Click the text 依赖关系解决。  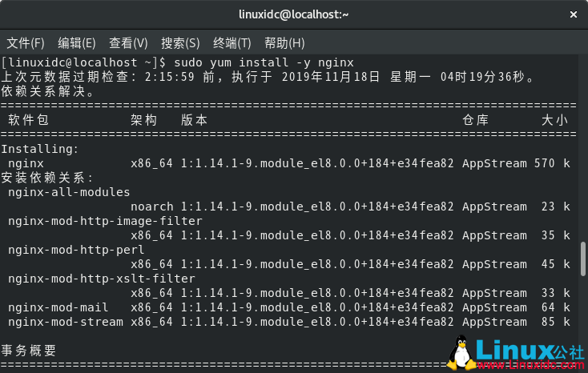coord(48,91)
